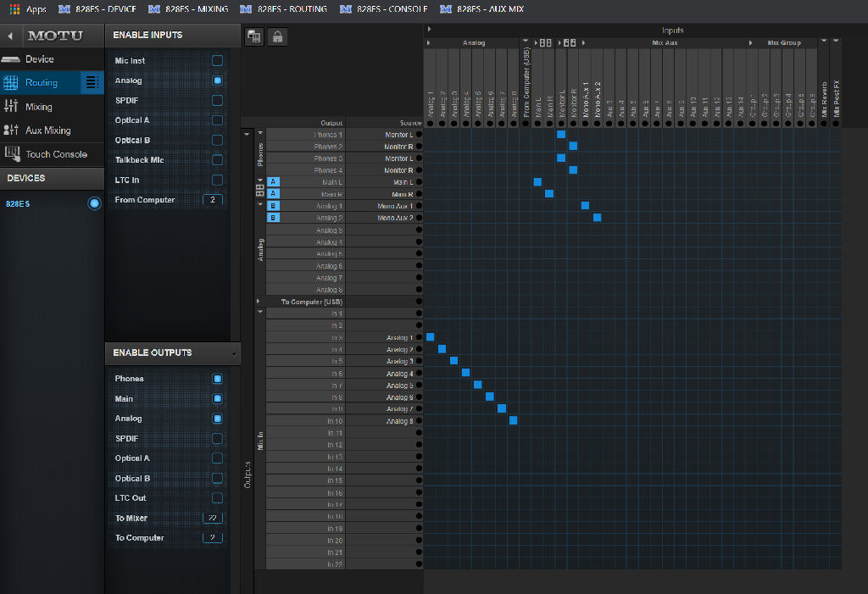868x594 pixels.
Task: Click the MOTU logo
Action: 55,36
